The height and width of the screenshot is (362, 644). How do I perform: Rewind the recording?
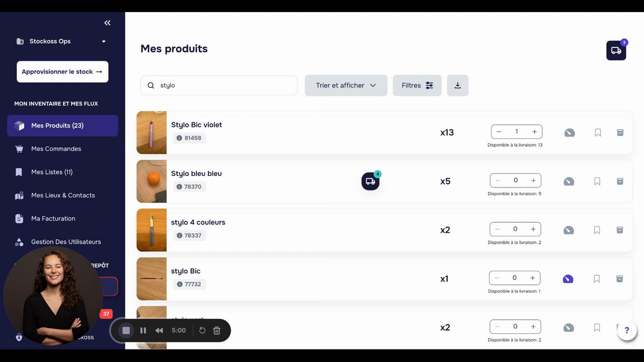tap(159, 330)
